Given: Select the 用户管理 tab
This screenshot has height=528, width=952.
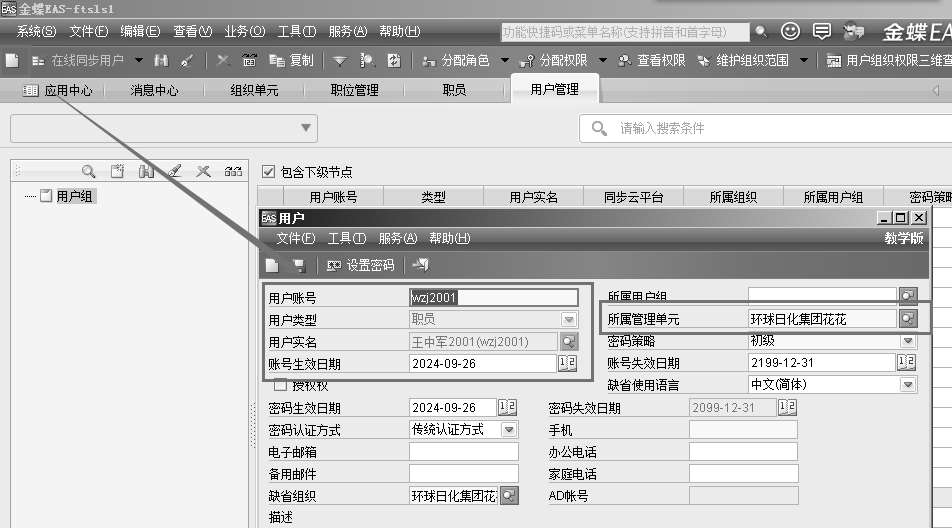Looking at the screenshot, I should click(554, 89).
